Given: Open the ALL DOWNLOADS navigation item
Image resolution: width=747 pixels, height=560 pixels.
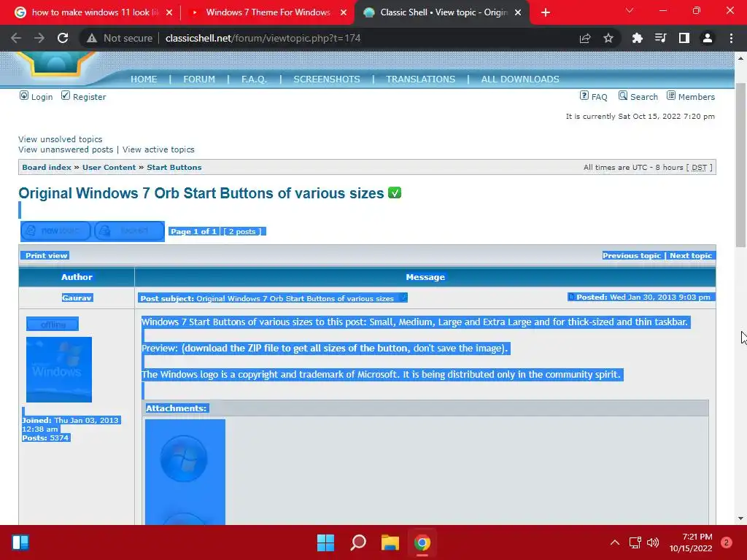Looking at the screenshot, I should 520,79.
